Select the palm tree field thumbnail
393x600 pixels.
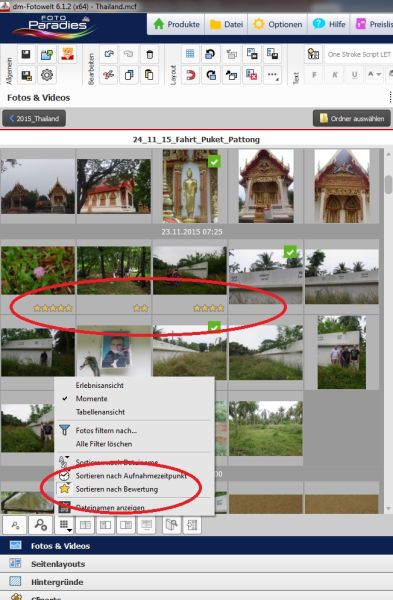pyautogui.click(x=266, y=428)
